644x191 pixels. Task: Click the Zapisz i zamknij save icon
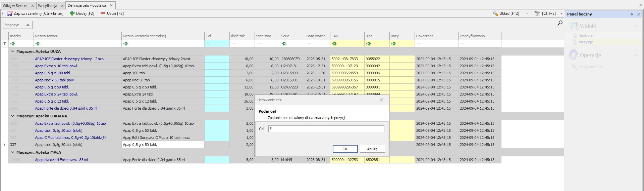click(x=10, y=13)
